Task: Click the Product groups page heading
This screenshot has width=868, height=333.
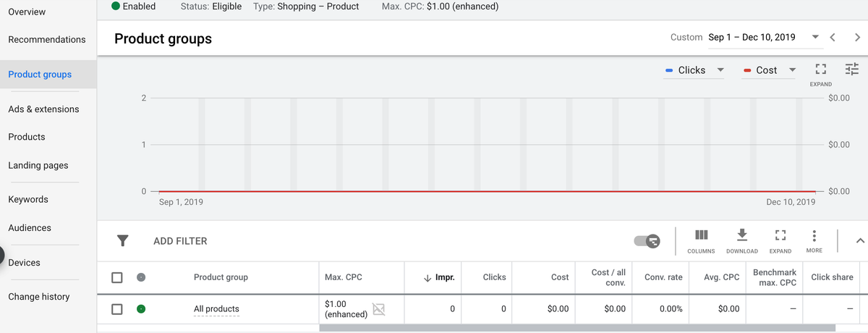Action: pyautogui.click(x=163, y=38)
